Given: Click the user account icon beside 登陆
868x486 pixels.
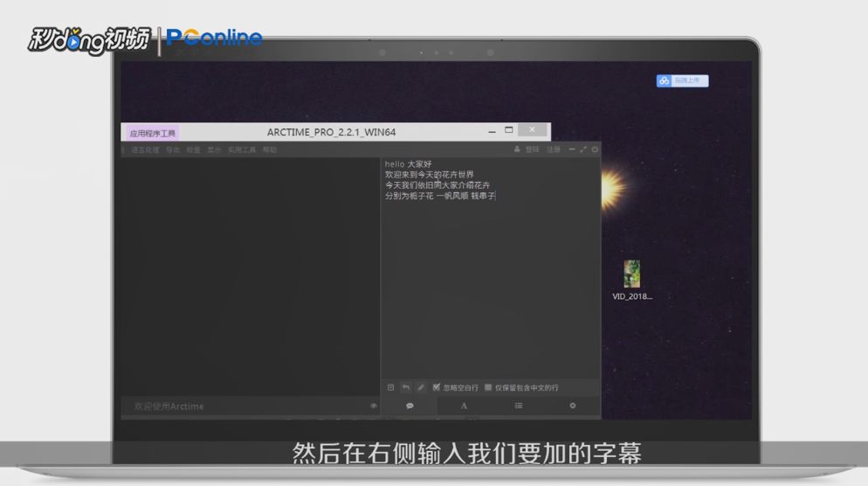Looking at the screenshot, I should [x=517, y=149].
